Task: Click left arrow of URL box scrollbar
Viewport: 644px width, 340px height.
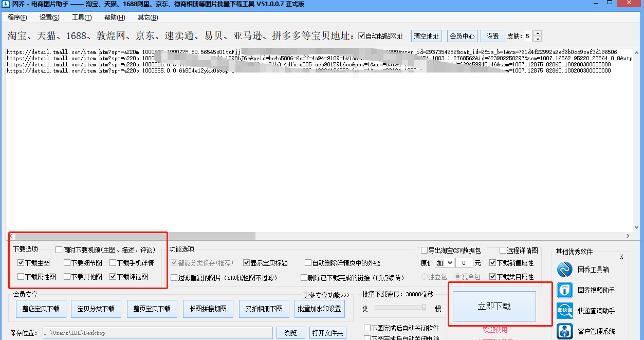Action: [x=11, y=236]
